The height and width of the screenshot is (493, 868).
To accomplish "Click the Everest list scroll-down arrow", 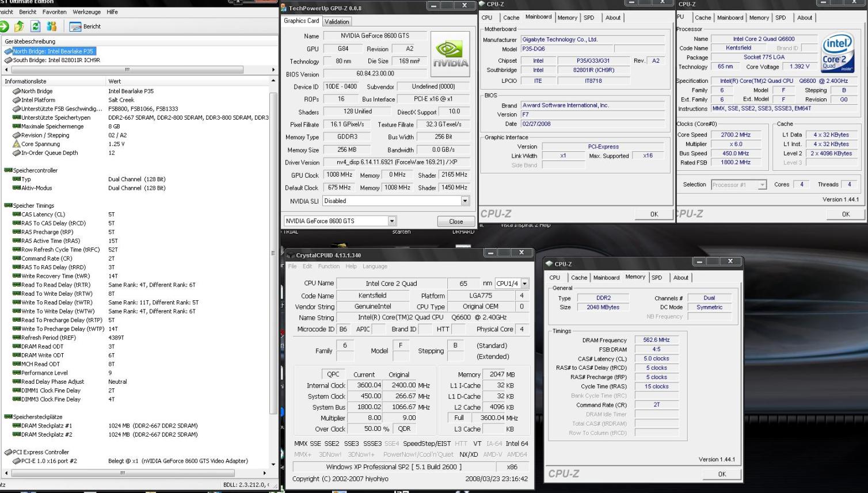I will tap(273, 464).
